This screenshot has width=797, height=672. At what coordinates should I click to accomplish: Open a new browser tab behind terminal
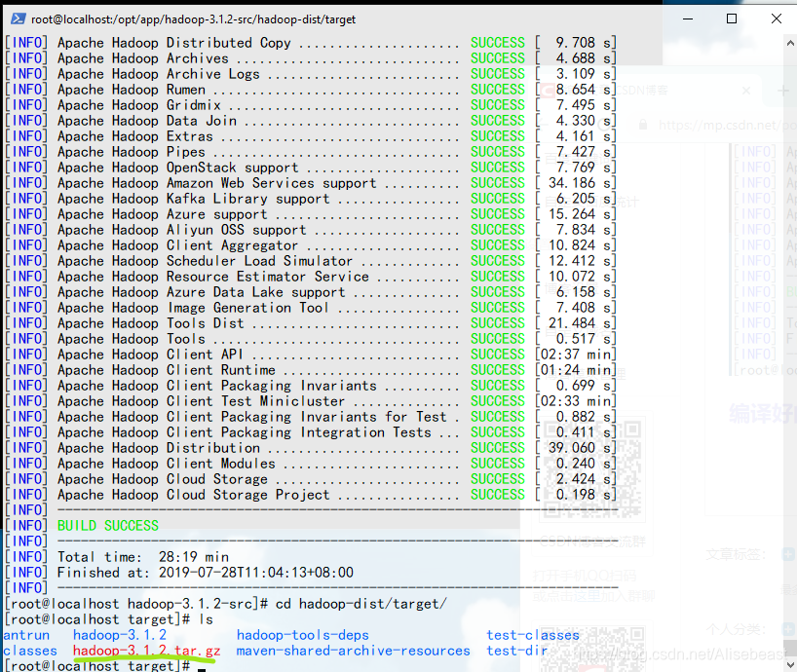pos(782,91)
